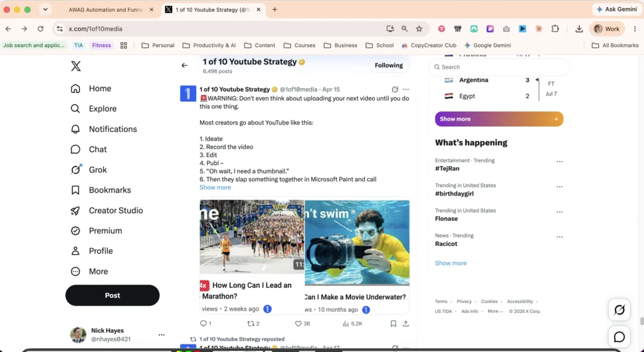Show more trends under What's happening
Image resolution: width=644 pixels, height=352 pixels.
click(450, 263)
